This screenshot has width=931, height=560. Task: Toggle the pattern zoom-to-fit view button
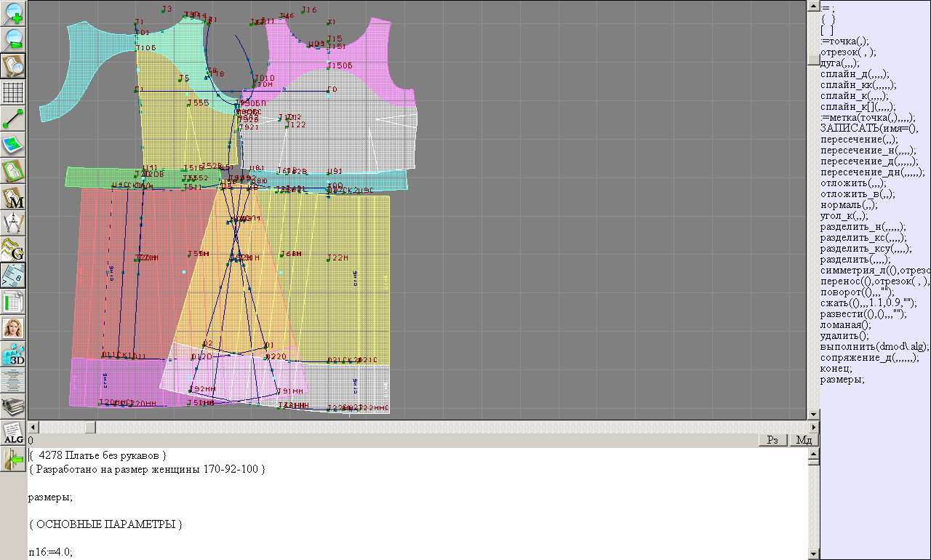click(x=13, y=65)
